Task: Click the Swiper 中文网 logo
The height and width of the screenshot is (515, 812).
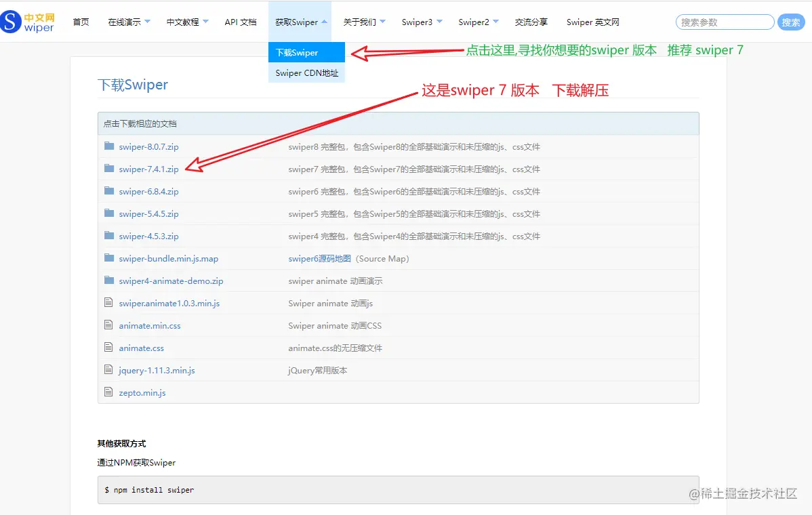Action: pos(27,22)
